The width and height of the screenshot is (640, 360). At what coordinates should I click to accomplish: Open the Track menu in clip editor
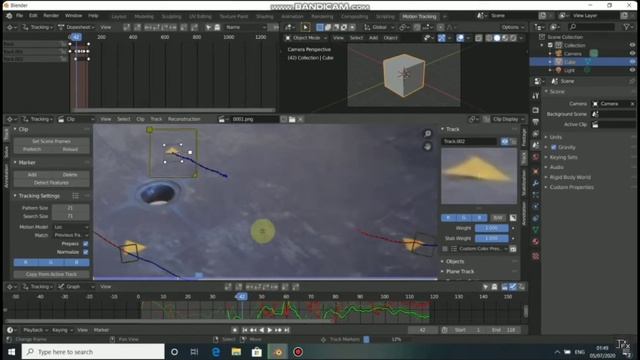tap(156, 119)
